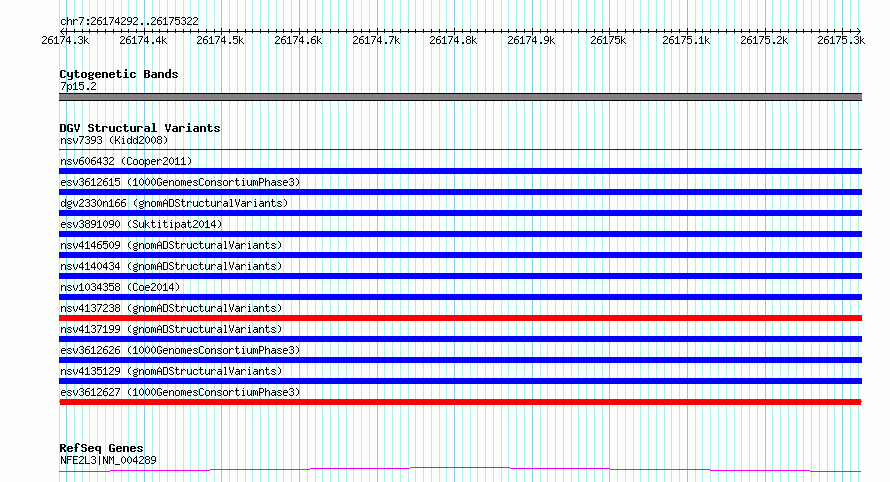Open variant esv3612626 label
This screenshot has width=890, height=482.
tap(180, 350)
